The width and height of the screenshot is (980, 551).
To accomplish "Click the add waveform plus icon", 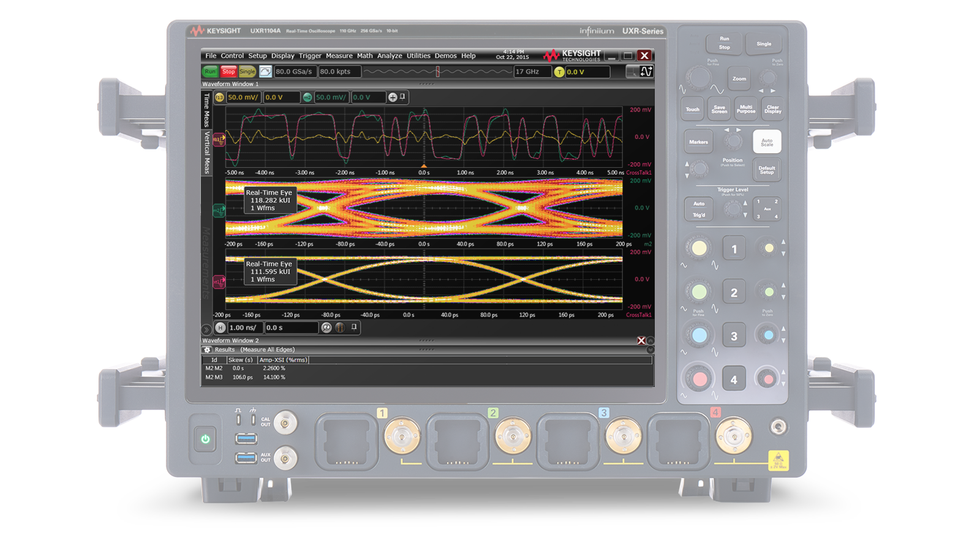I will [x=393, y=97].
